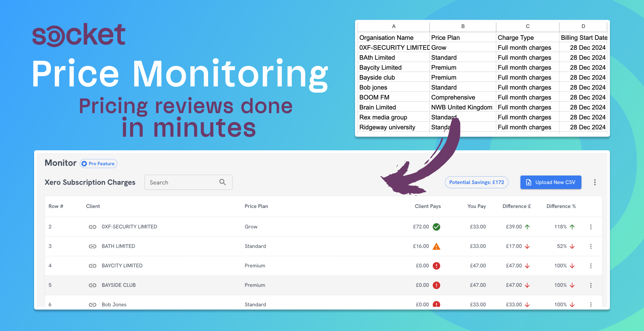The width and height of the screenshot is (644, 331).
Task: Select client name BATH LIMITED
Action: click(118, 246)
